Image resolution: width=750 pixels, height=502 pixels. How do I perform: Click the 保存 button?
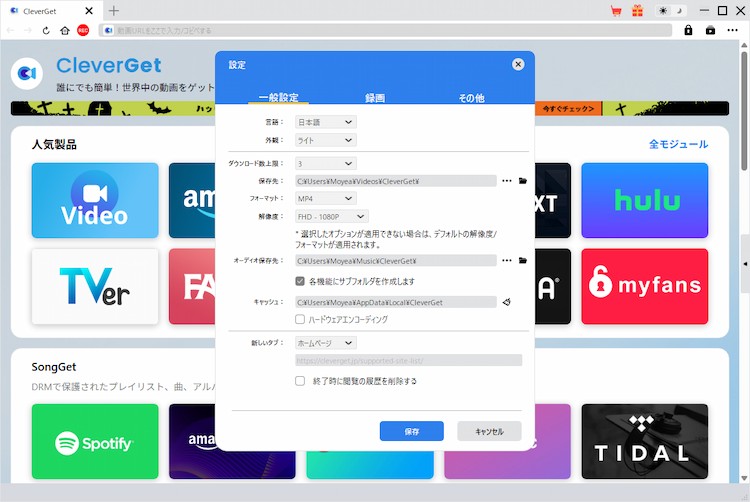[412, 431]
